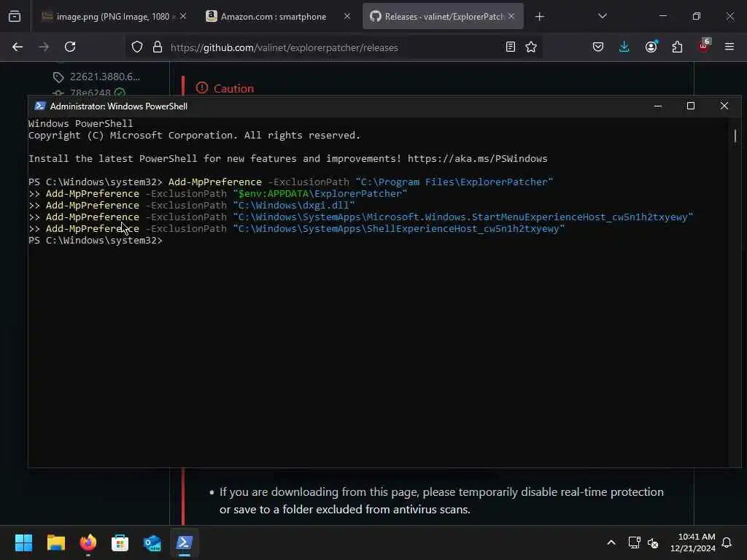Show hidden system tray icons
The height and width of the screenshot is (560, 747).
pyautogui.click(x=611, y=542)
